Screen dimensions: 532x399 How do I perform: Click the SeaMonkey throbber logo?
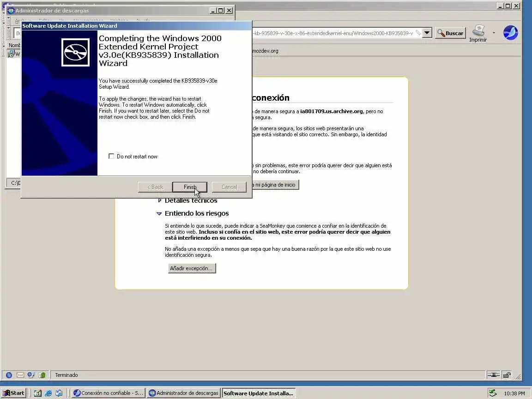coord(510,33)
